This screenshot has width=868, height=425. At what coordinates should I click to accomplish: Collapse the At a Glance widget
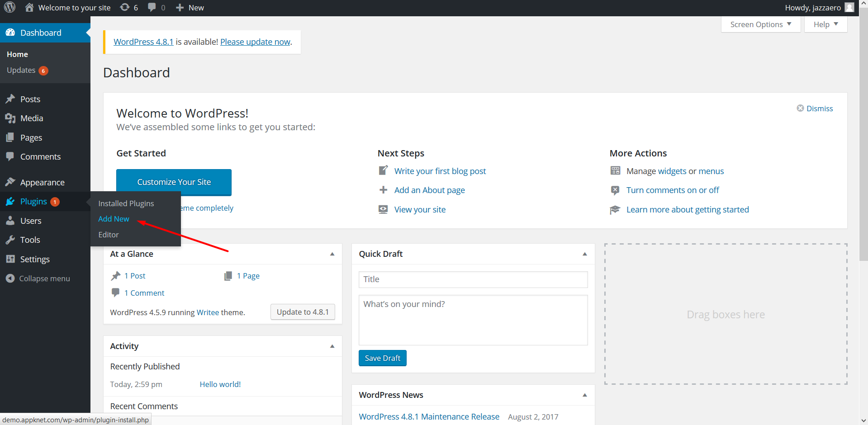tap(332, 254)
